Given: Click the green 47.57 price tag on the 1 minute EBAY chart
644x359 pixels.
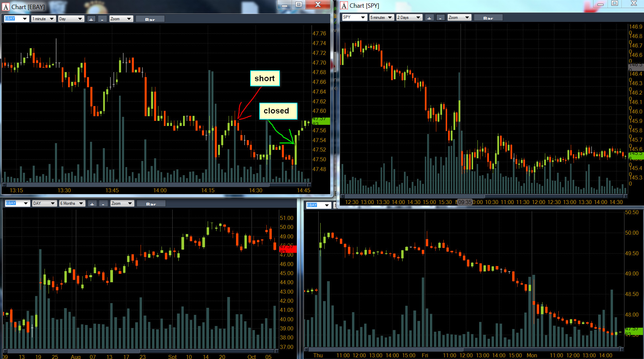Looking at the screenshot, I should tap(321, 121).
